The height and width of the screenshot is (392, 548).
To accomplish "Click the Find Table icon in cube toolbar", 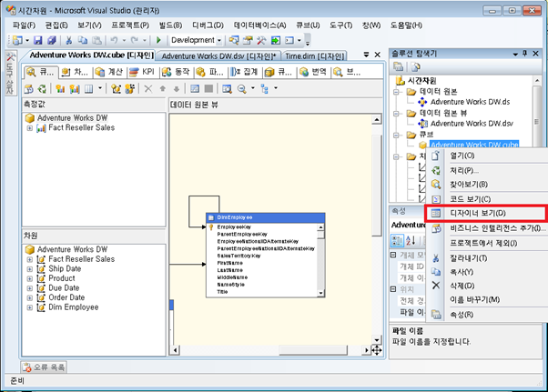I will pos(228,88).
